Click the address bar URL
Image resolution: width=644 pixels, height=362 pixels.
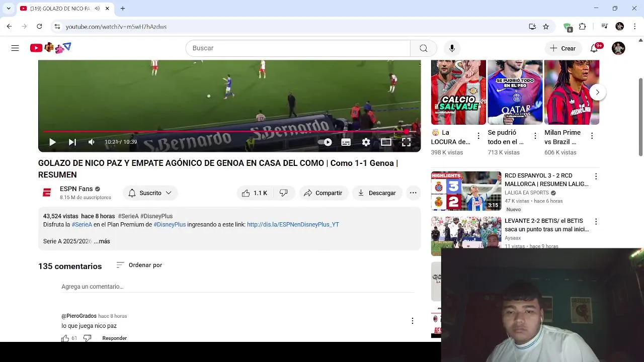[x=116, y=27]
